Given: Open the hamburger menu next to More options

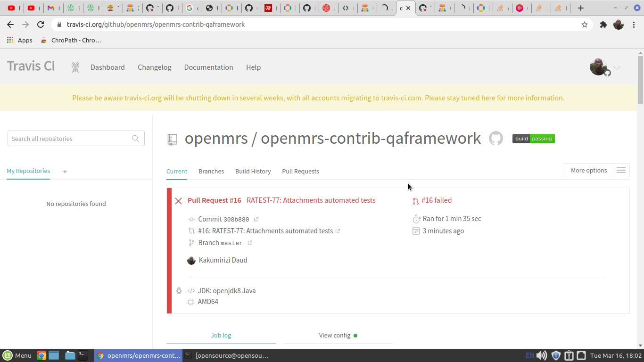Looking at the screenshot, I should coord(621,170).
